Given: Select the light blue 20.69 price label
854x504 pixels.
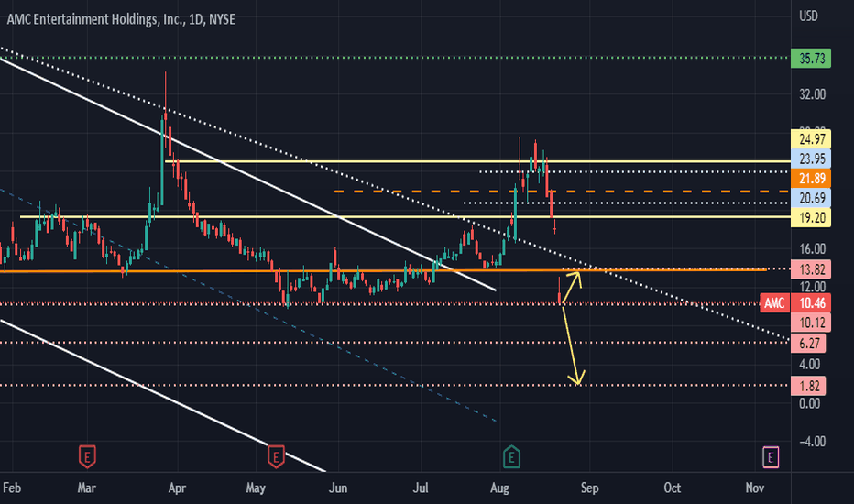Looking at the screenshot, I should [811, 198].
